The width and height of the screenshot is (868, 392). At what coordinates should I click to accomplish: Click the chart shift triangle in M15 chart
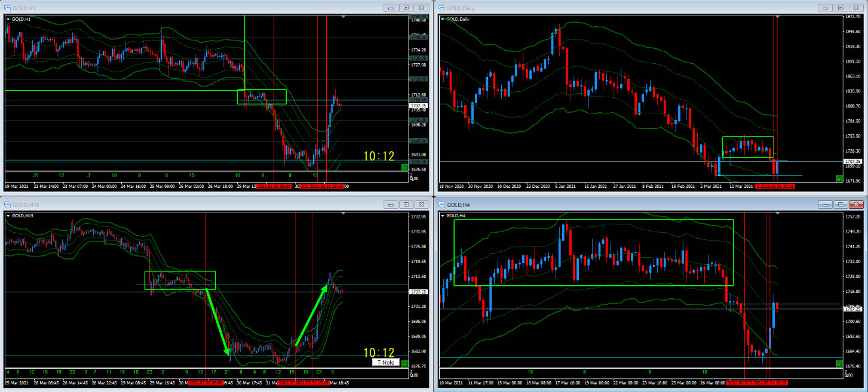(342, 214)
